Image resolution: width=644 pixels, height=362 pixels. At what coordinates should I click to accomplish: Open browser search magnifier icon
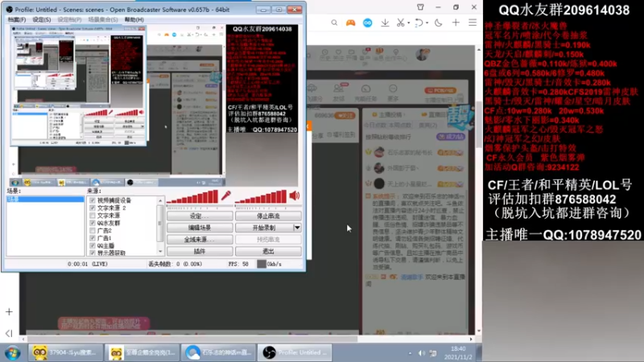click(334, 23)
